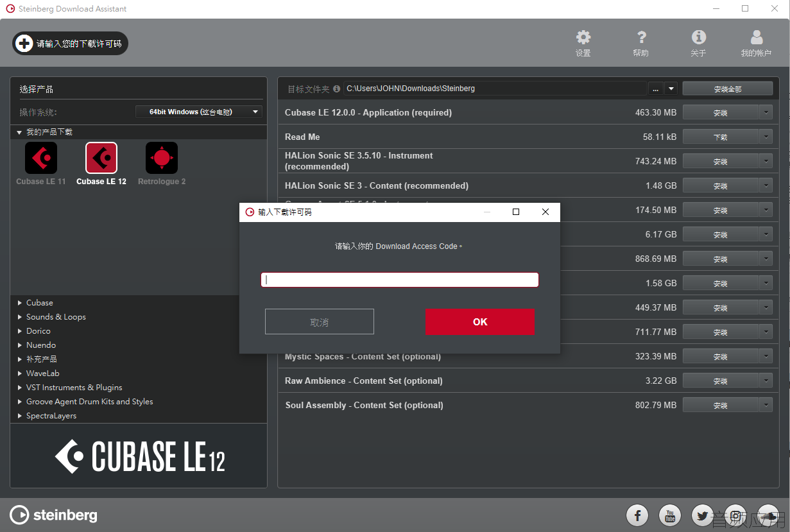
Task: Open the operating system dropdown
Action: (x=199, y=112)
